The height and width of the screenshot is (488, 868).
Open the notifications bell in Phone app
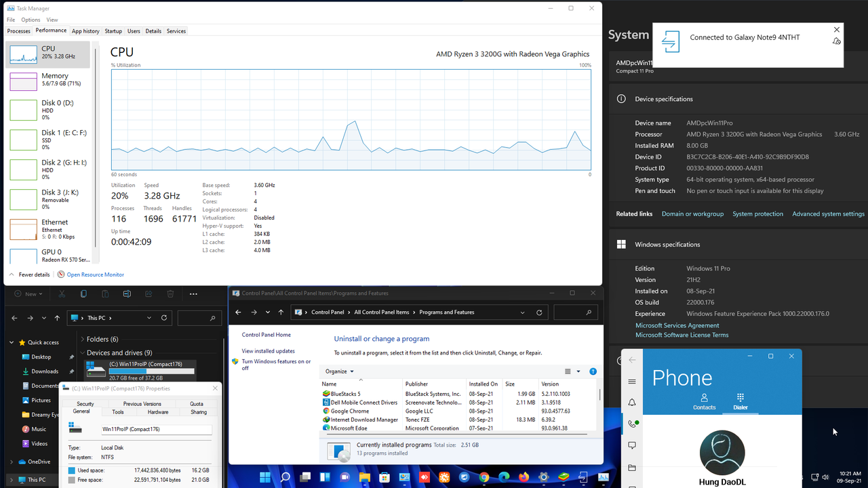pos(632,403)
